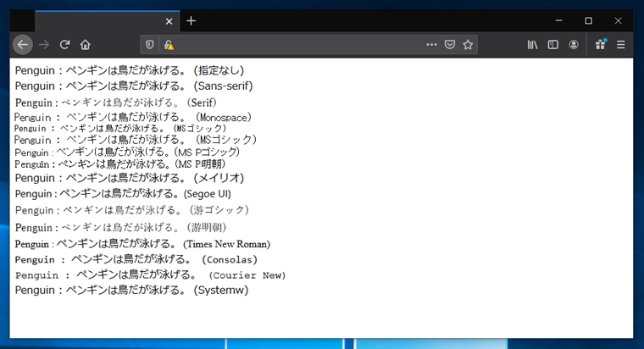
Task: Go back to the previous page
Action: pyautogui.click(x=23, y=45)
